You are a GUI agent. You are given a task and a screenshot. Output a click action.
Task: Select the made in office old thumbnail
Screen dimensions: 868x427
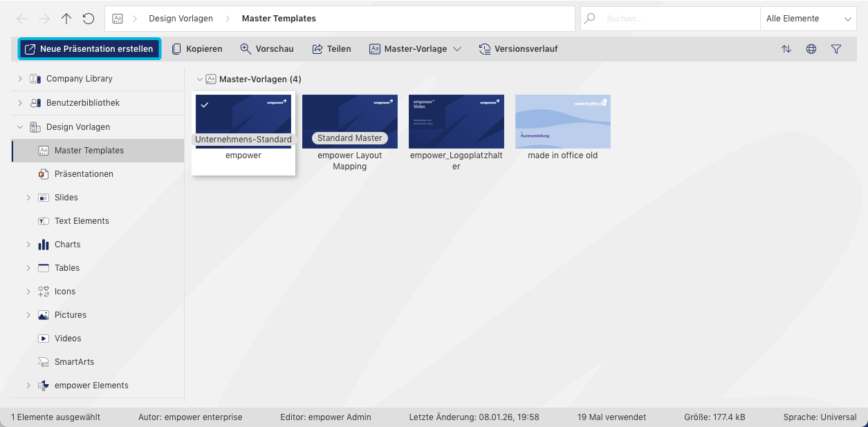[x=563, y=122]
